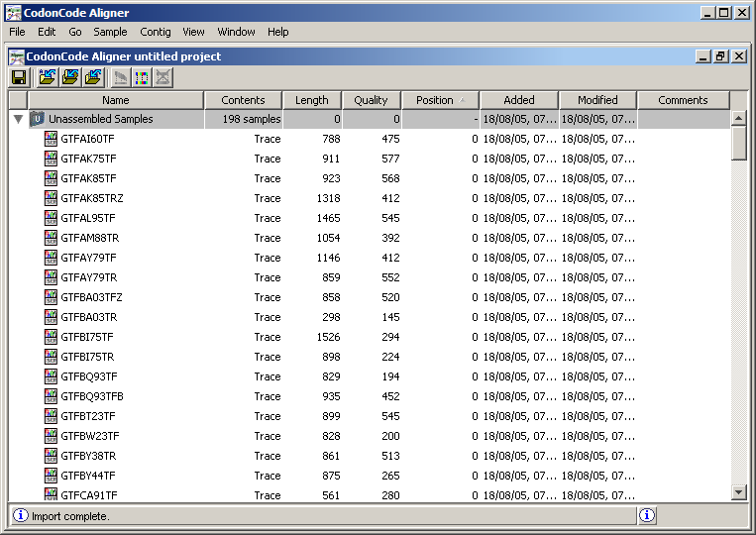756x535 pixels.
Task: Click the length value 1465
Action: (x=328, y=218)
